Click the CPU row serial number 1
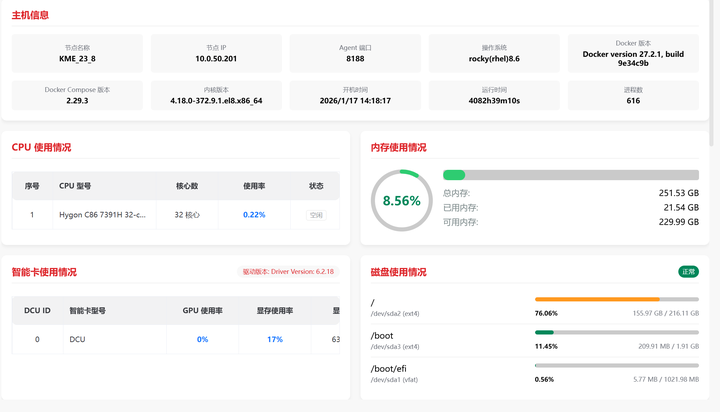 pos(32,214)
